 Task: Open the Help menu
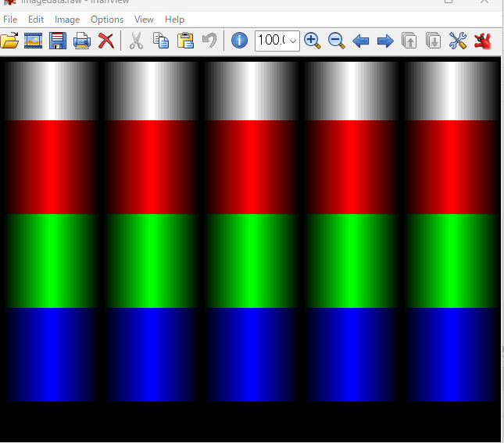[174, 20]
